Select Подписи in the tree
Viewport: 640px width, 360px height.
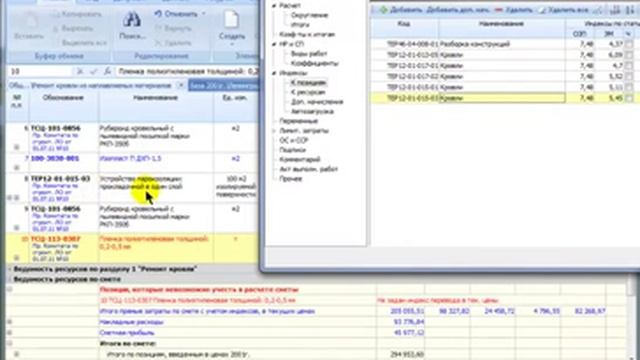293,150
